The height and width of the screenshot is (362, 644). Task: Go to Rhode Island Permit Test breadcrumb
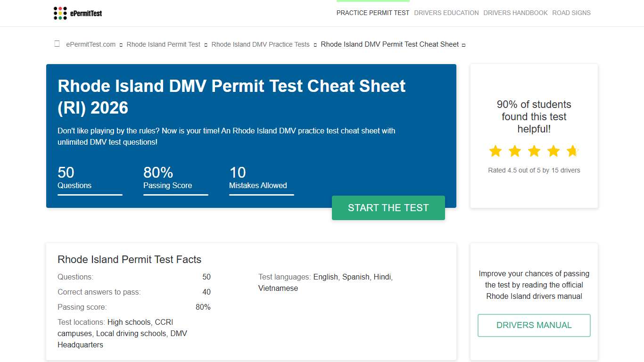click(163, 44)
